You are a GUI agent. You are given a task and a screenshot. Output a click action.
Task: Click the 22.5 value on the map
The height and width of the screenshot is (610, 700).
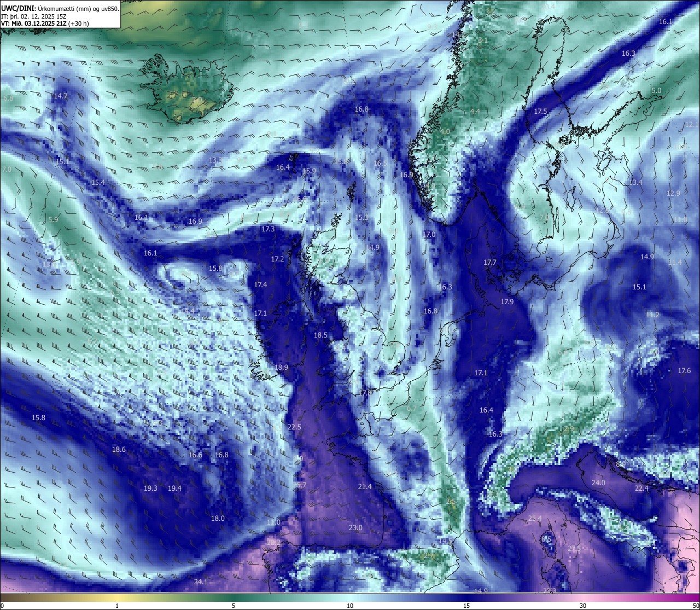click(294, 427)
